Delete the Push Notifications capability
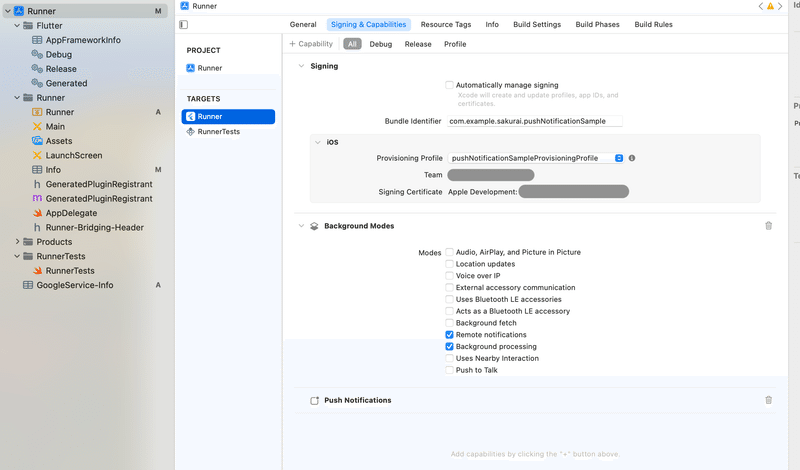Viewport: 800px width, 470px height. (768, 400)
